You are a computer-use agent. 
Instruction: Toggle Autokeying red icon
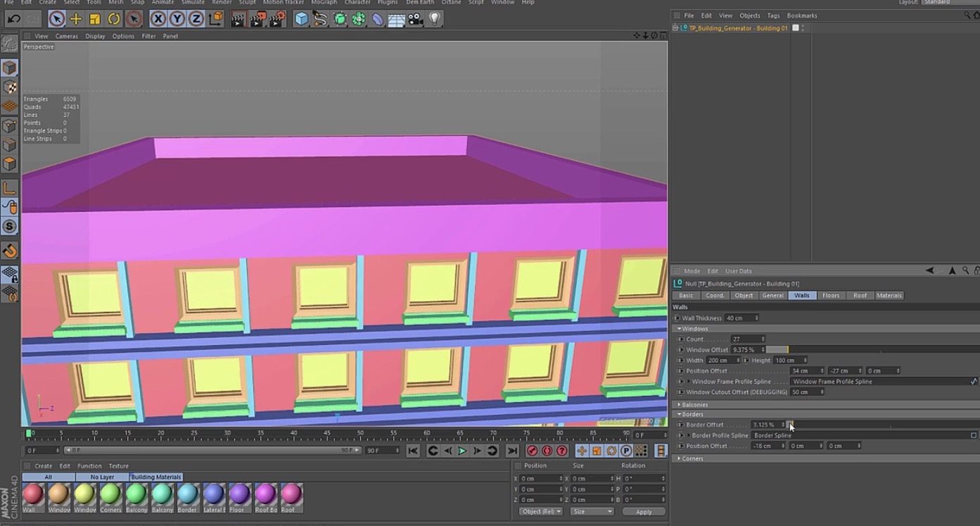(547, 451)
